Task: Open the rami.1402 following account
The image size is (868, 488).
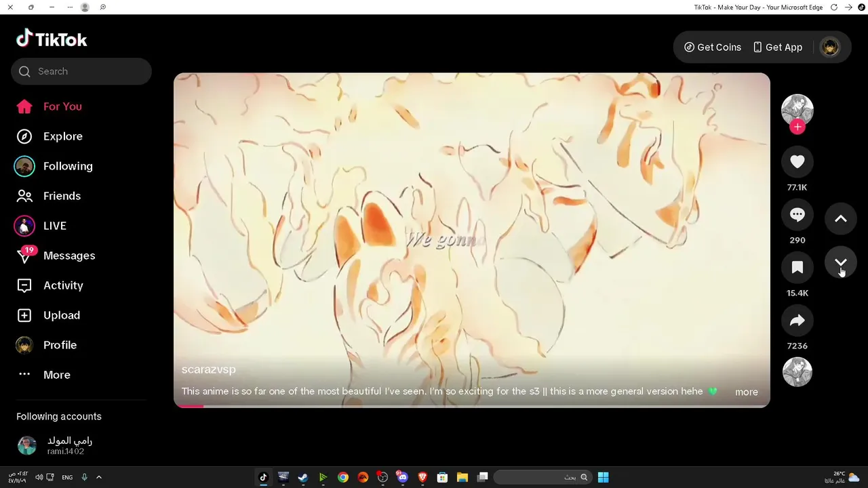Action: 81,445
